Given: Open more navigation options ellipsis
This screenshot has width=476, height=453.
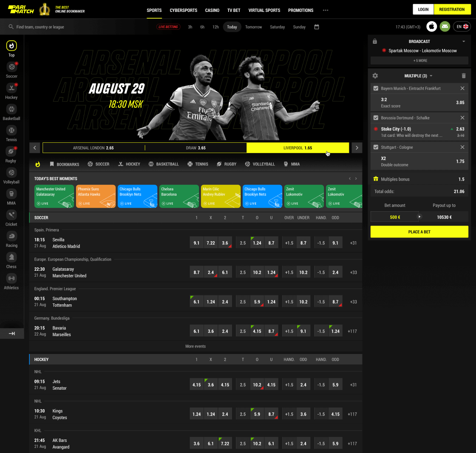Looking at the screenshot, I should 326,10.
